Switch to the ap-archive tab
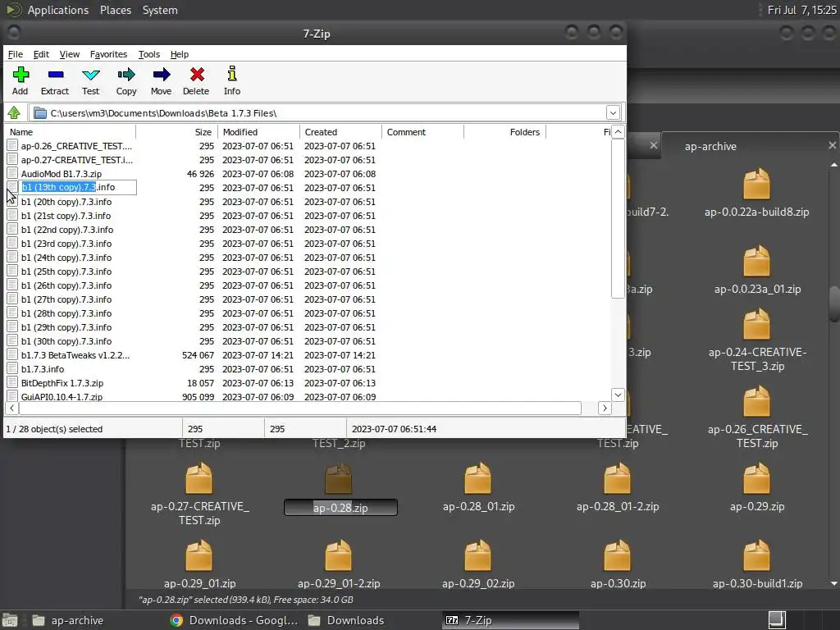This screenshot has height=630, width=840. click(710, 146)
